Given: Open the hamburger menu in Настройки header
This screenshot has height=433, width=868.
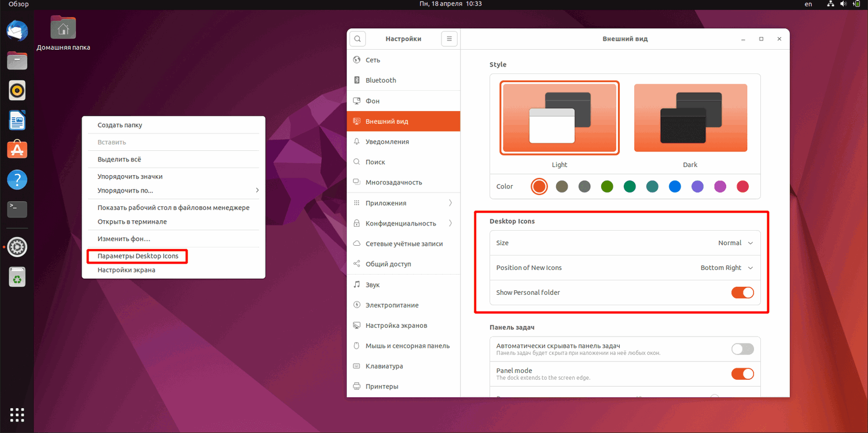Looking at the screenshot, I should coord(449,39).
